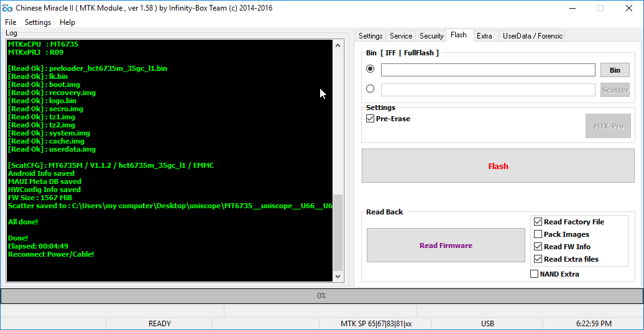Image resolution: width=644 pixels, height=330 pixels.
Task: Open the File menu
Action: pos(11,22)
